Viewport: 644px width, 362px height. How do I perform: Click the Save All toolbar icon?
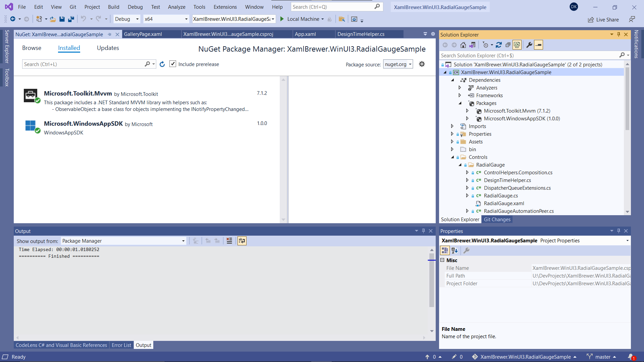point(71,19)
